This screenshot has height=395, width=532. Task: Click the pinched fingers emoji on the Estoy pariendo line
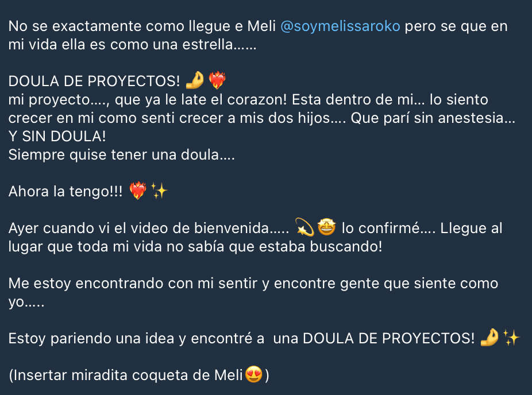pyautogui.click(x=489, y=338)
